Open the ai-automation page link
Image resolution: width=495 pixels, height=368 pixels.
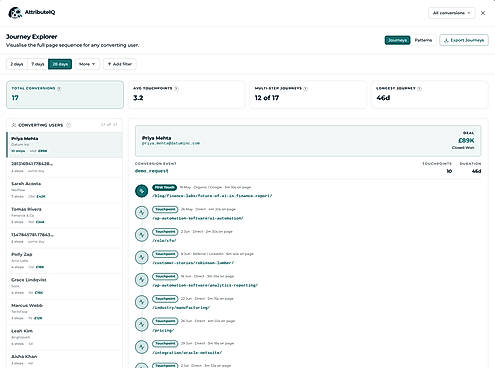pos(198,218)
